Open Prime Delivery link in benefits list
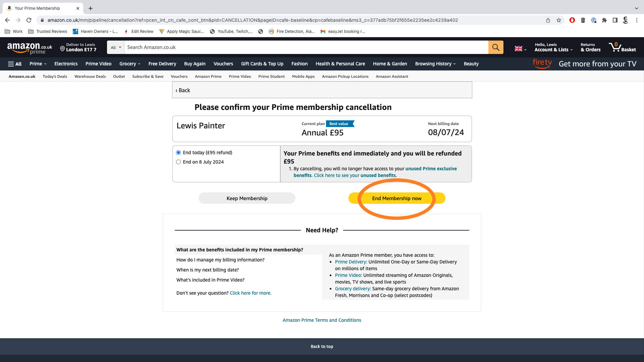Image resolution: width=644 pixels, height=362 pixels. click(351, 262)
